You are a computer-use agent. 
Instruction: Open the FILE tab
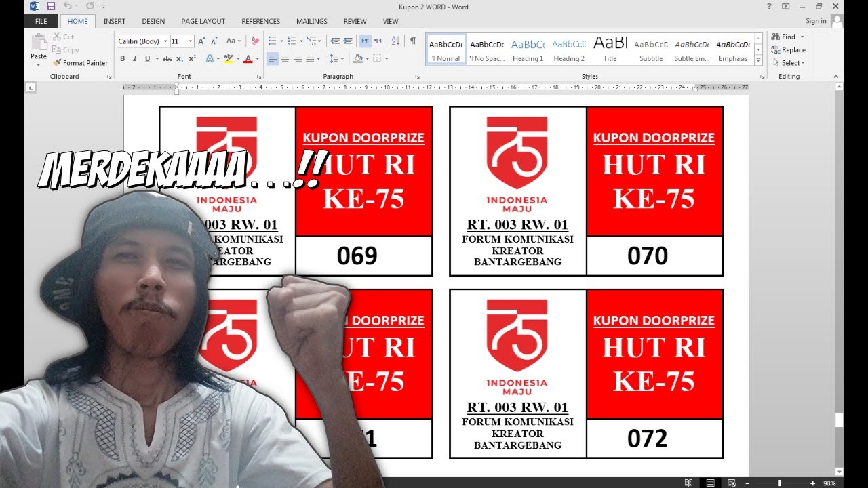coord(41,21)
